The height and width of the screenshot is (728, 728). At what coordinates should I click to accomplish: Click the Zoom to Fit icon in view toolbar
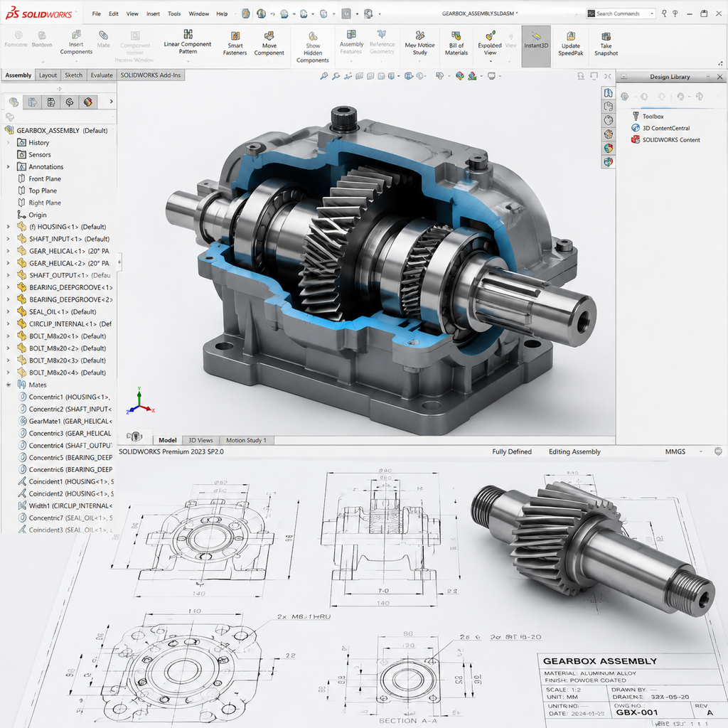[x=324, y=75]
